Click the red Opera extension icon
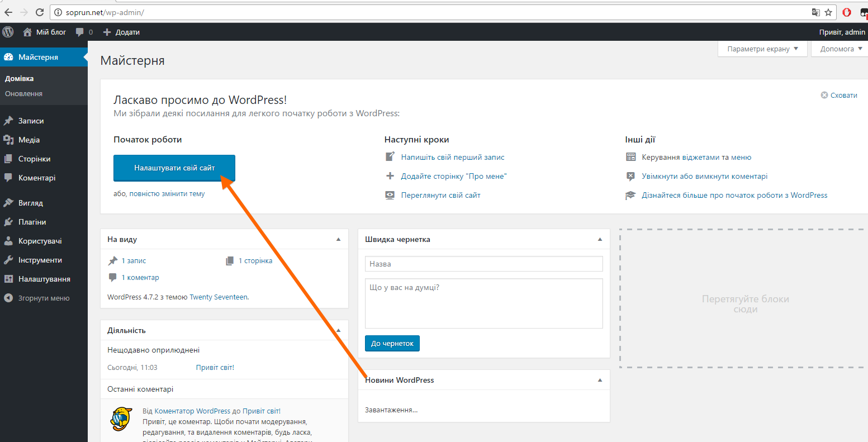868x442 pixels. coord(847,12)
